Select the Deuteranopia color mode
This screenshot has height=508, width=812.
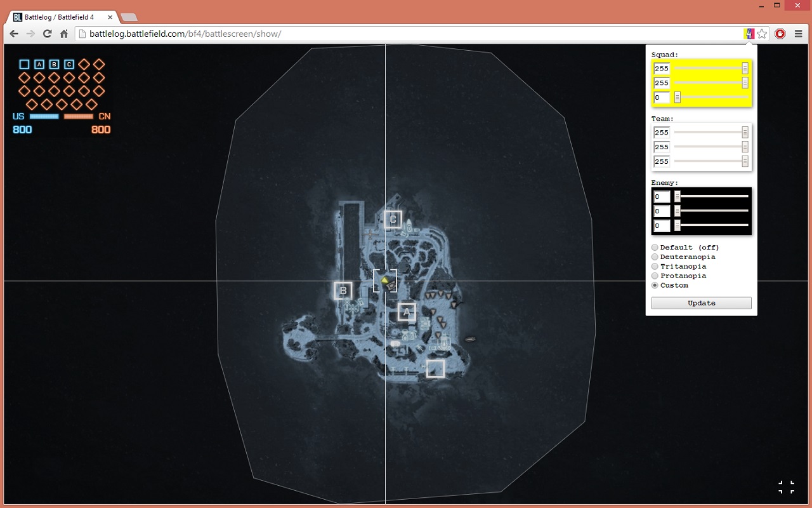click(x=655, y=257)
